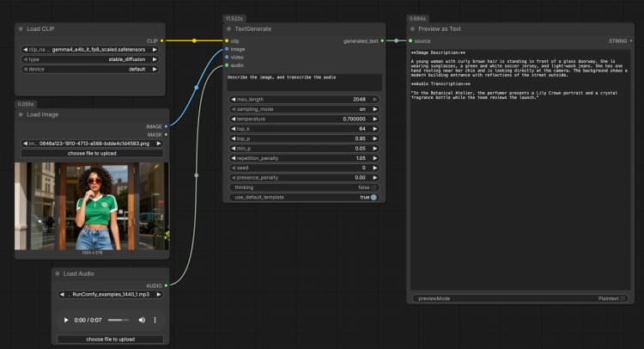Open the audio player more options menu
Viewport: 644px width, 349px height.
click(x=155, y=320)
